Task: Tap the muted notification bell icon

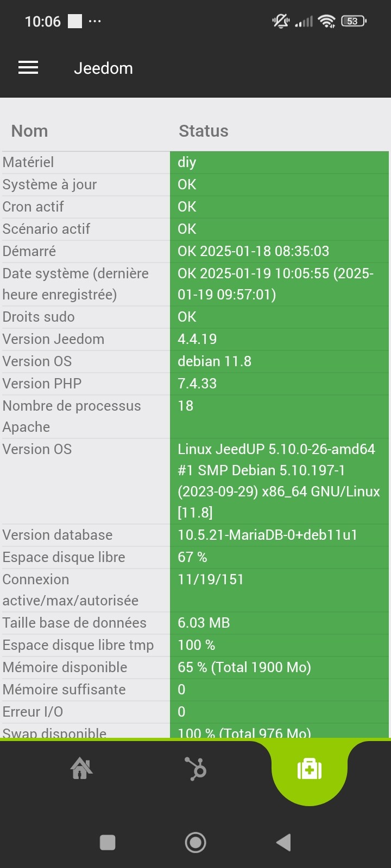Action: pyautogui.click(x=281, y=21)
